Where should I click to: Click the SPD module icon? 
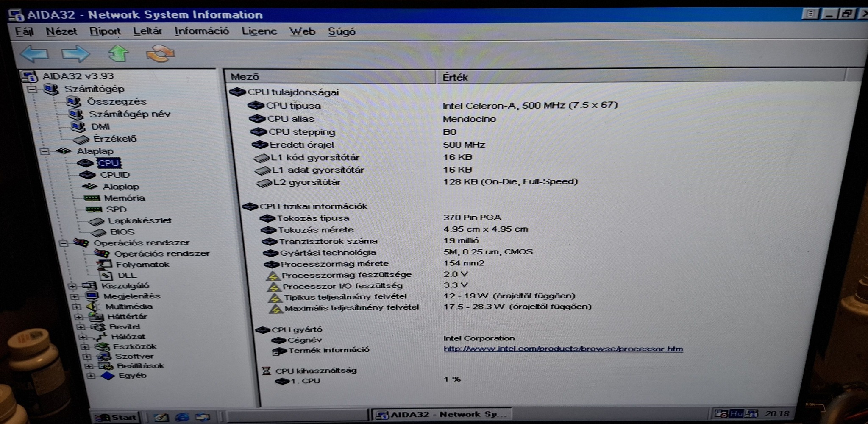(94, 209)
